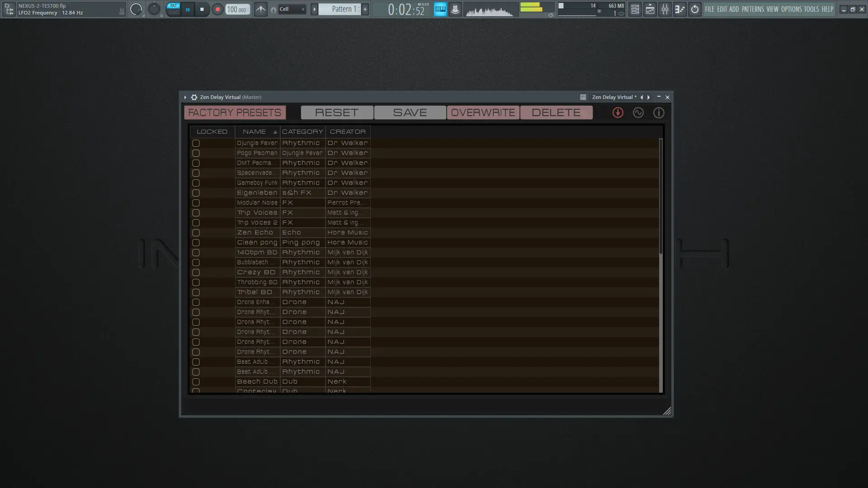Click the sine wave icon in plugin

638,113
